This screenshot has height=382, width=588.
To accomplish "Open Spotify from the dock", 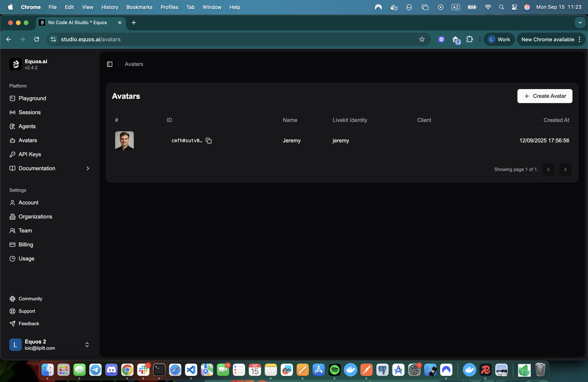I will click(x=334, y=370).
